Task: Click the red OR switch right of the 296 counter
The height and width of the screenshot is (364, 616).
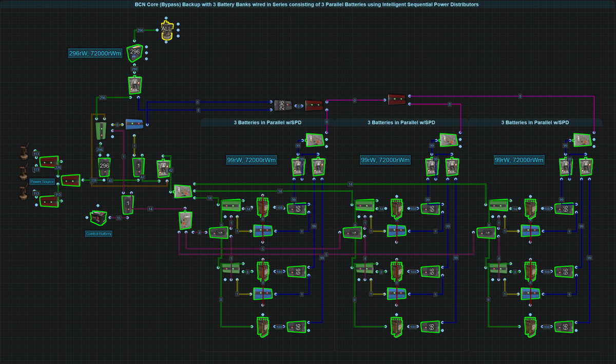Action: click(314, 105)
